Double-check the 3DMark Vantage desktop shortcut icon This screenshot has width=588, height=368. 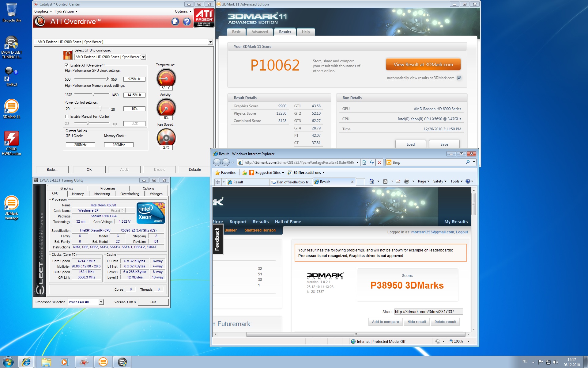11,203
